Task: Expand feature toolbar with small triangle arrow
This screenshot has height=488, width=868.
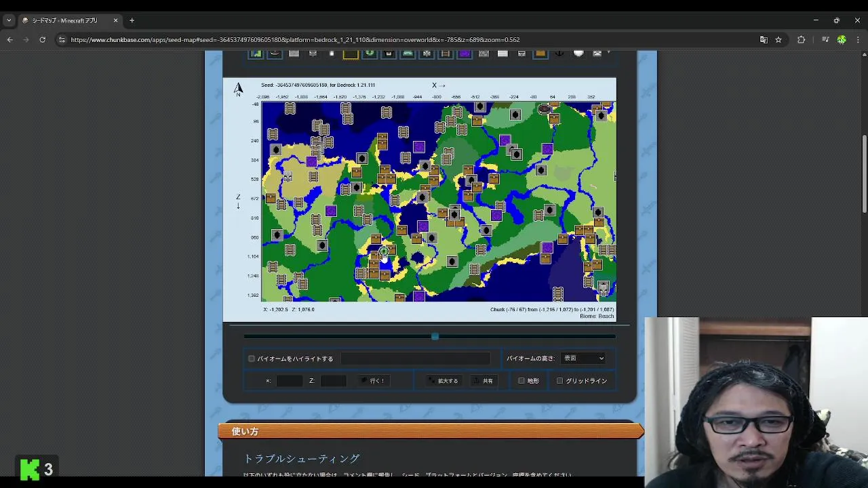Action: click(608, 52)
